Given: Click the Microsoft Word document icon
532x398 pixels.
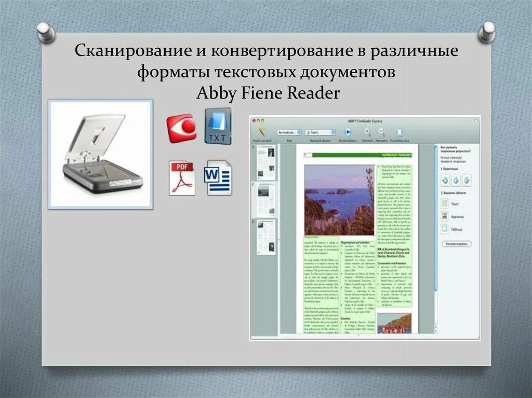Looking at the screenshot, I should [x=218, y=178].
